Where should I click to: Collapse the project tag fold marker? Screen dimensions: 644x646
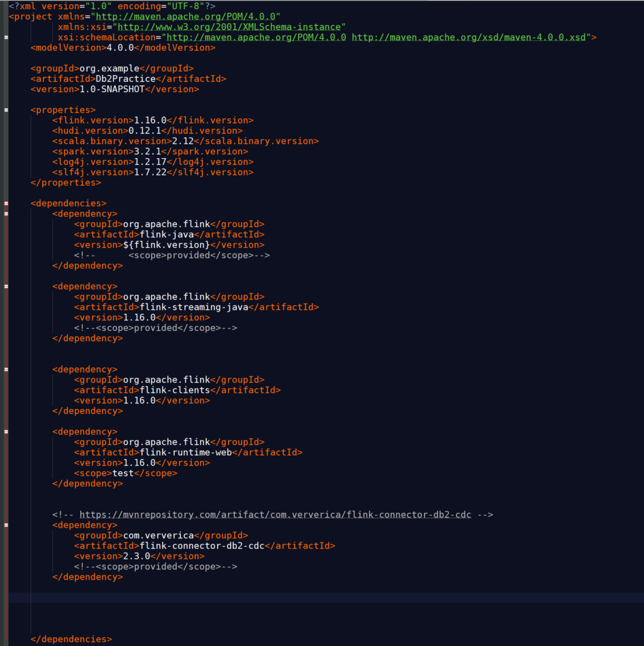click(x=6, y=37)
